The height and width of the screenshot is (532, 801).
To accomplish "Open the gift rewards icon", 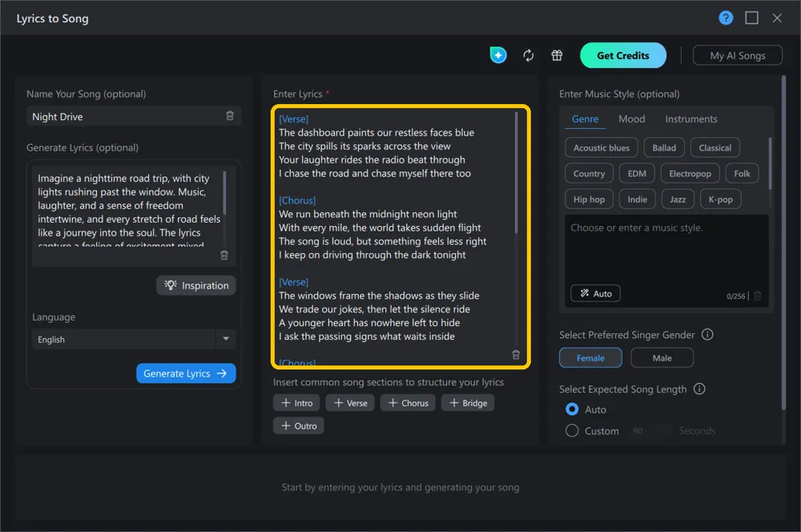I will [x=557, y=55].
